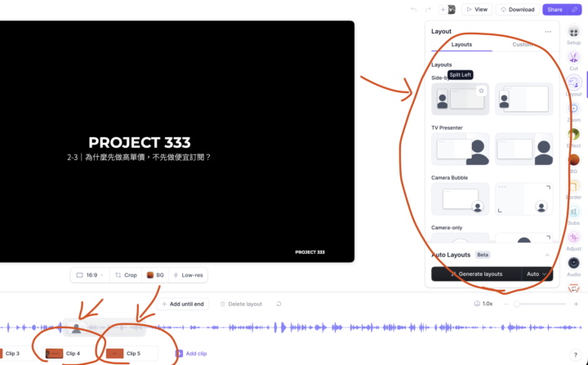Click the View button

[x=477, y=9]
